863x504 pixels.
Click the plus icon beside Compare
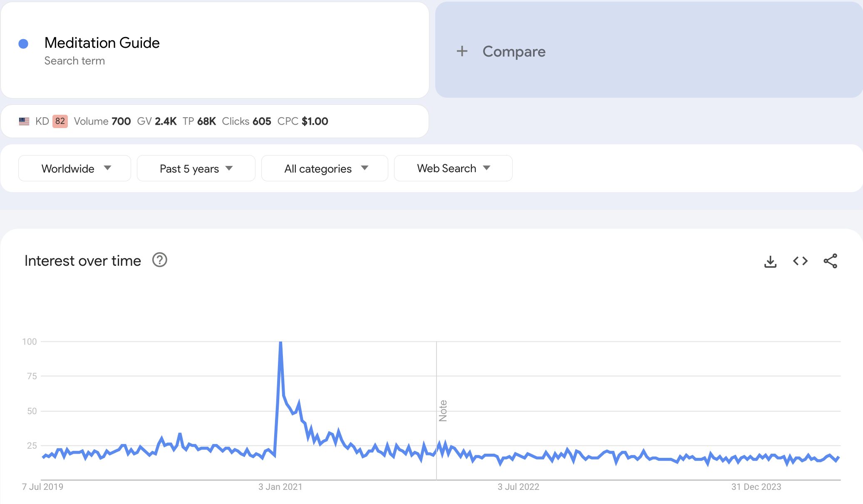[x=462, y=52]
